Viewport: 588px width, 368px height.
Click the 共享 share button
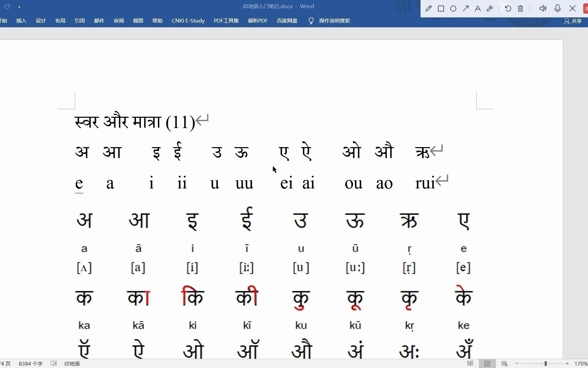pyautogui.click(x=573, y=21)
